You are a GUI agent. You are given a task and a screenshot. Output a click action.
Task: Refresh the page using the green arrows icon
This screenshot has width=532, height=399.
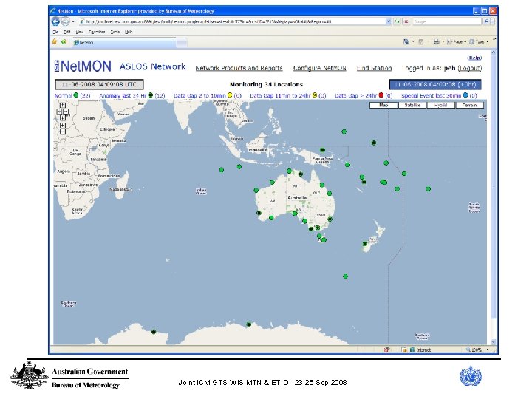tap(397, 21)
